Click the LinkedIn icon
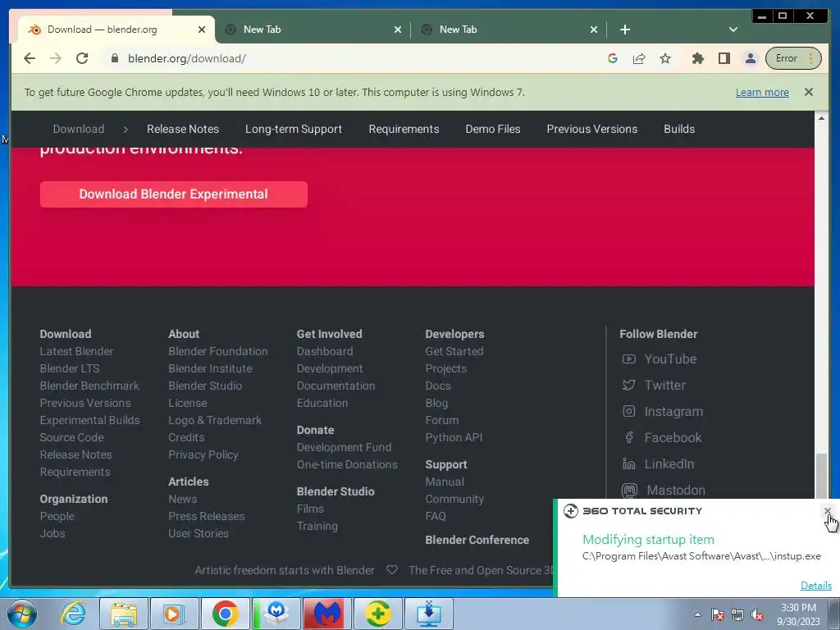The width and height of the screenshot is (840, 630). [x=629, y=464]
